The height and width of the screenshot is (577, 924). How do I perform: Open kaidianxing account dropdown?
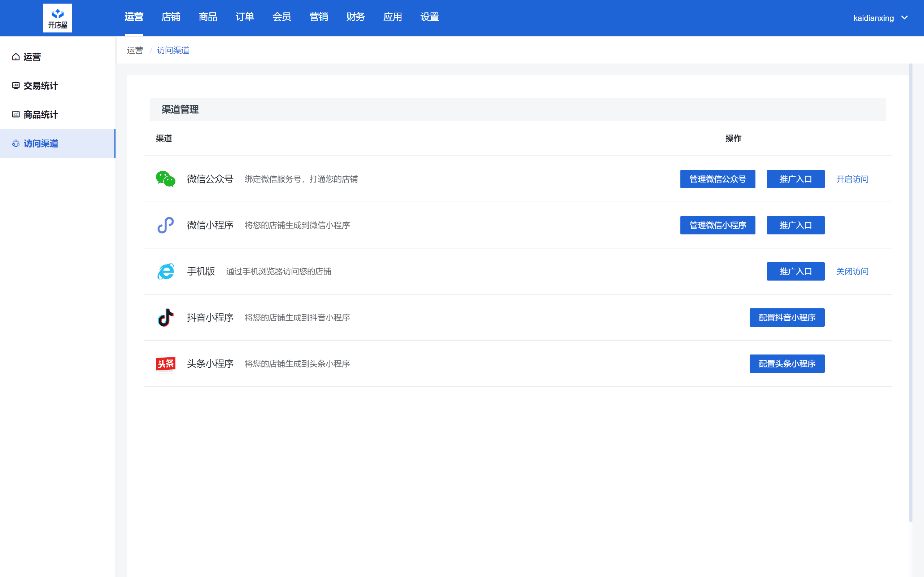tap(880, 18)
